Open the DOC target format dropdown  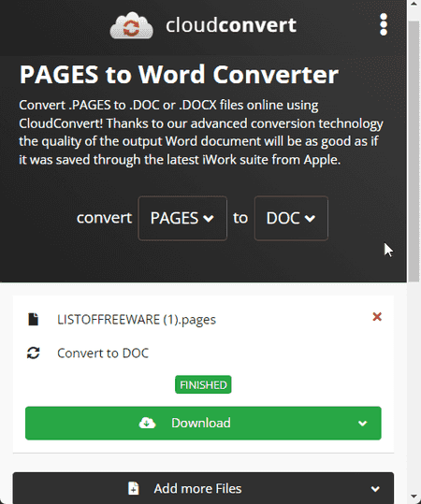tap(291, 218)
